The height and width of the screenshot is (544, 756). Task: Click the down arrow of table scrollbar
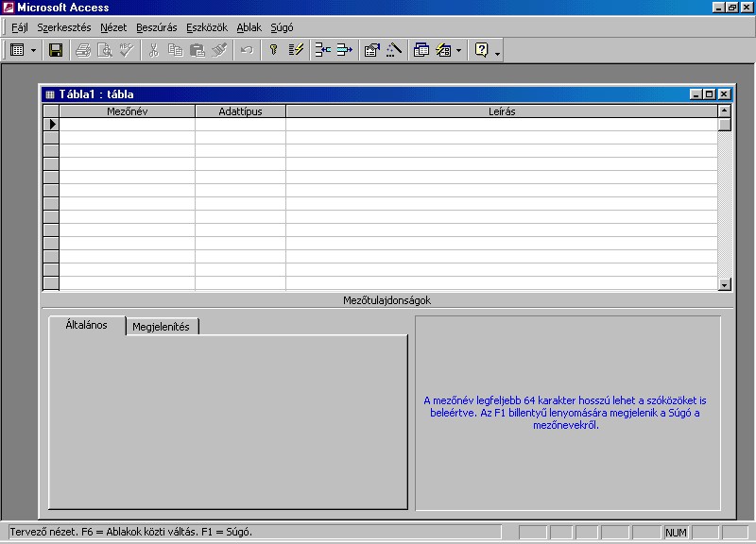pos(725,283)
